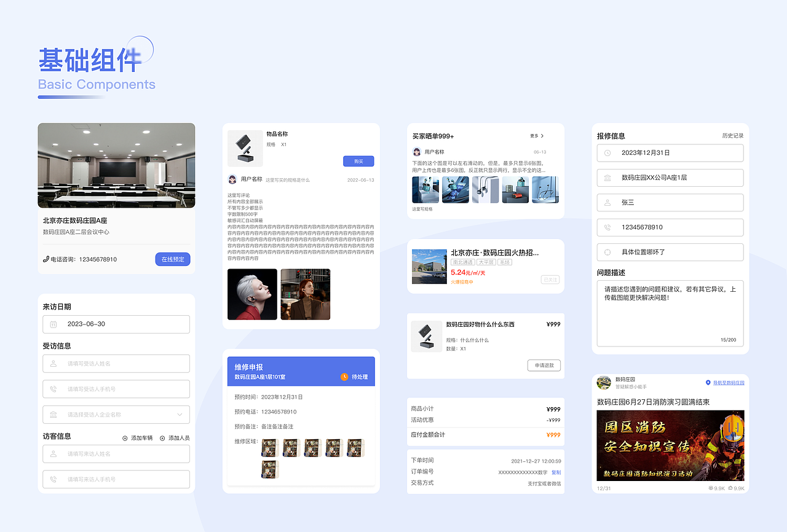The height and width of the screenshot is (532, 787).
Task: Click the phone icon before 电话咨询
Action: [x=46, y=259]
